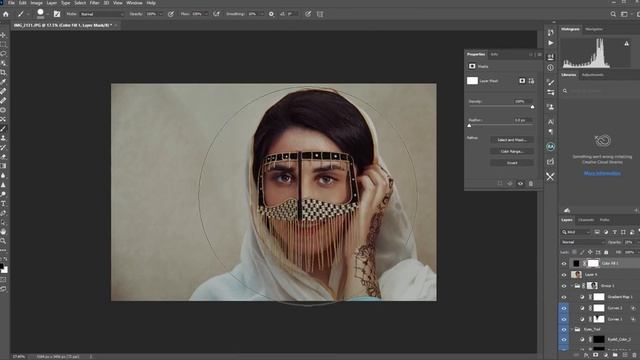The width and height of the screenshot is (640, 360).
Task: Hide the Group 1 layer group
Action: click(564, 286)
